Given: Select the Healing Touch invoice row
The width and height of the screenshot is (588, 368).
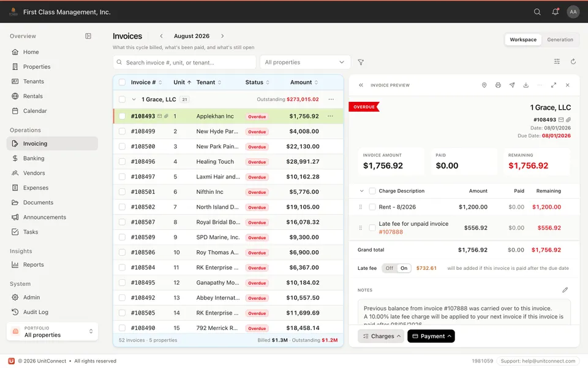Looking at the screenshot, I should (228, 161).
